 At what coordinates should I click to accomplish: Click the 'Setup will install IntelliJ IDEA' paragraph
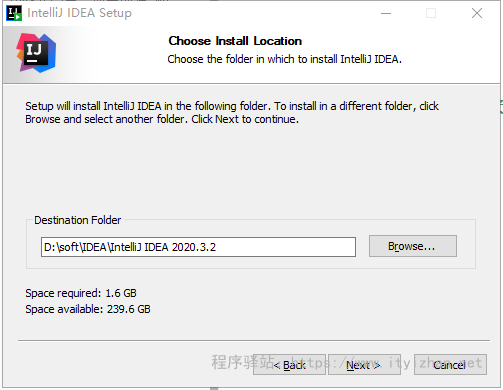click(232, 112)
